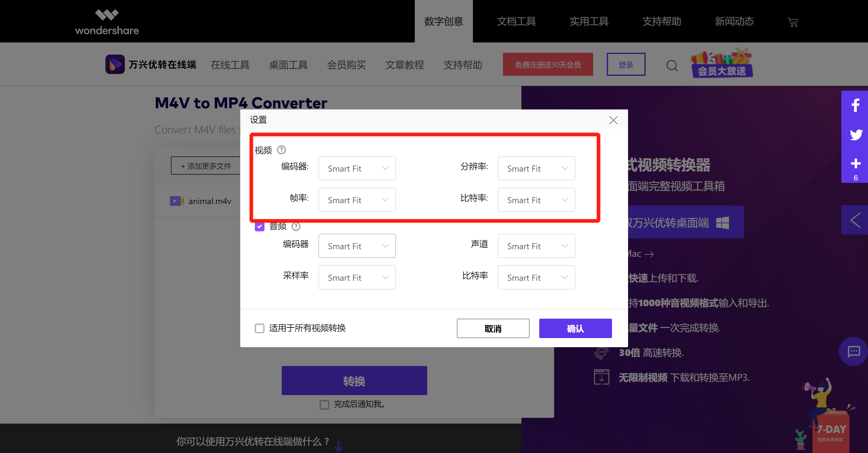Viewport: 868px width, 453px height.
Task: Enable 适用于所有视频转换 option
Action: (259, 328)
